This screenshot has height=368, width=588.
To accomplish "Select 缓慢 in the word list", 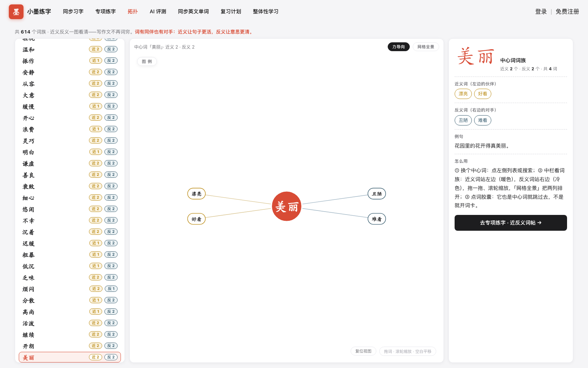I will coord(70,106).
